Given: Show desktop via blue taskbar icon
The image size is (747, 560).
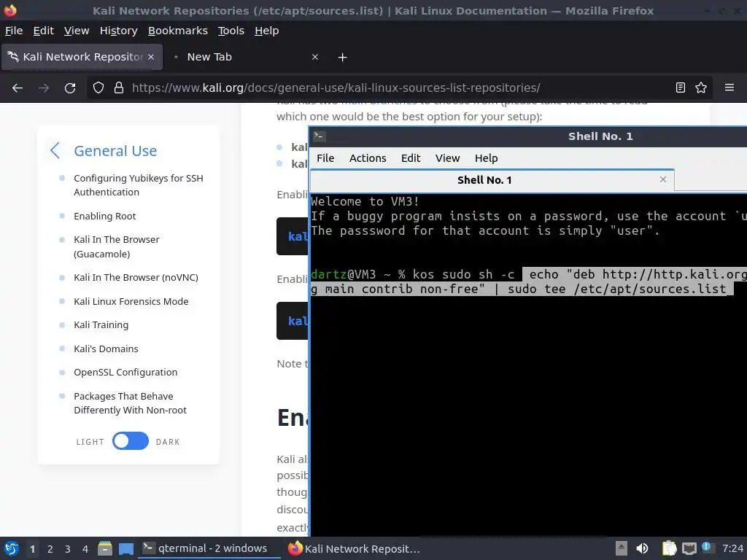Looking at the screenshot, I should coord(125,548).
